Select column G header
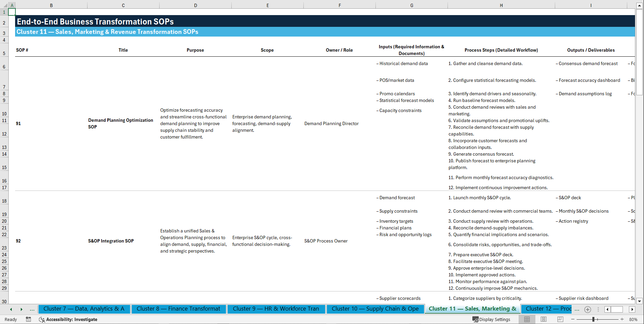The height and width of the screenshot is (324, 644). pos(411,5)
